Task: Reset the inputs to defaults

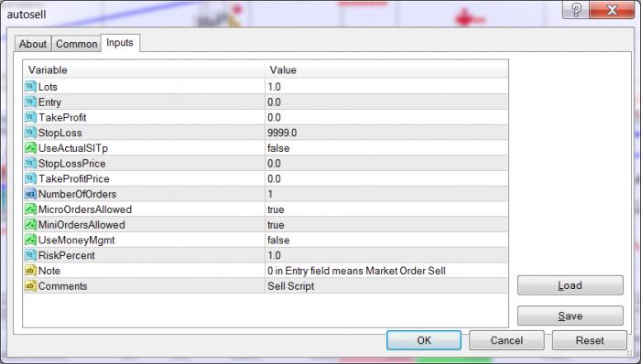Action: click(x=590, y=340)
